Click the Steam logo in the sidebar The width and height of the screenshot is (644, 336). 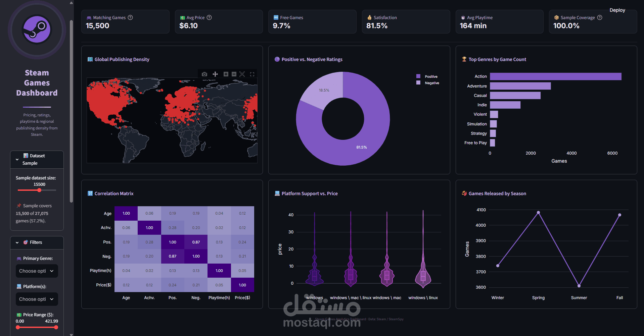tap(37, 30)
